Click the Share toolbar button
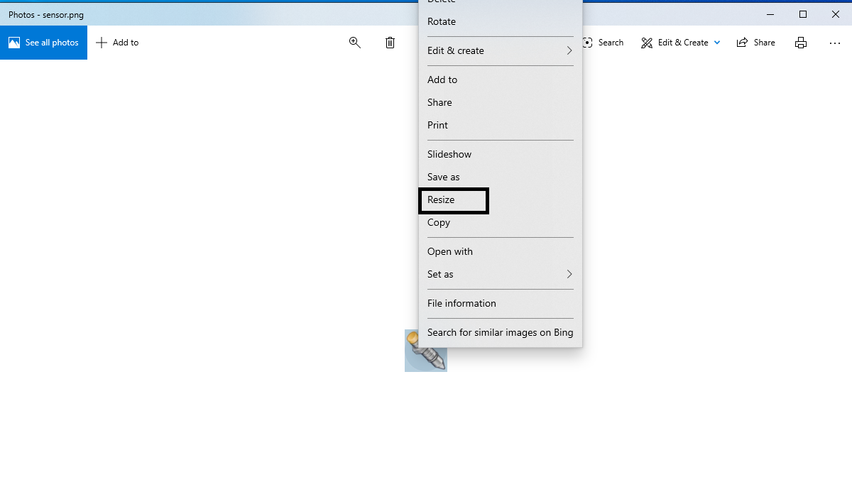The width and height of the screenshot is (852, 504). 755,43
